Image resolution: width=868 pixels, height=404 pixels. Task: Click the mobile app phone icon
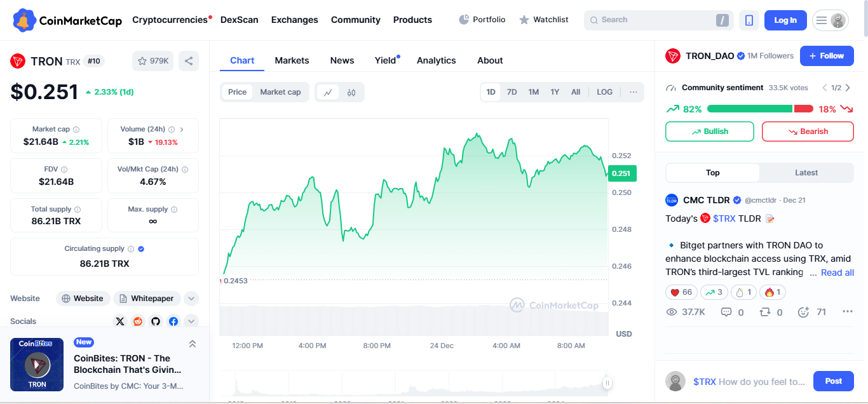(x=749, y=20)
